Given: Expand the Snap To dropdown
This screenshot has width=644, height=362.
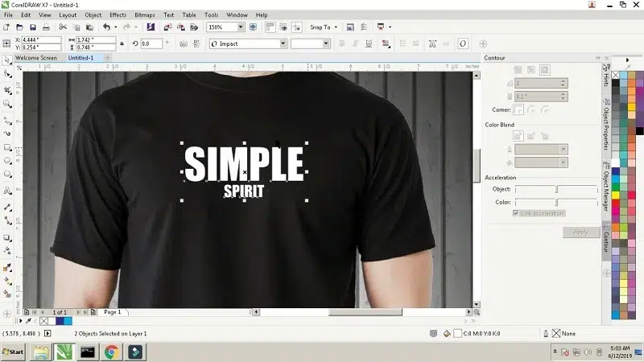Looking at the screenshot, I should click(x=336, y=27).
